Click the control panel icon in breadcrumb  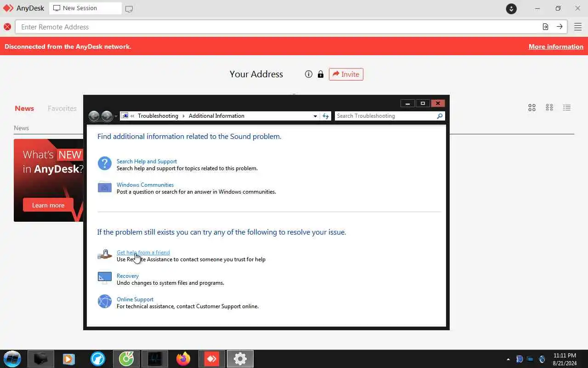click(x=124, y=116)
